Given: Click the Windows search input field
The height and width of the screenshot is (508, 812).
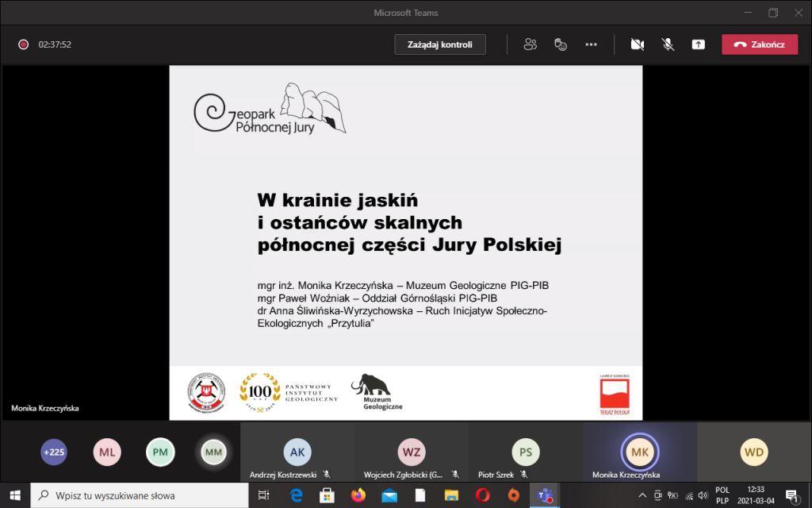Looking at the screenshot, I should click(x=143, y=495).
